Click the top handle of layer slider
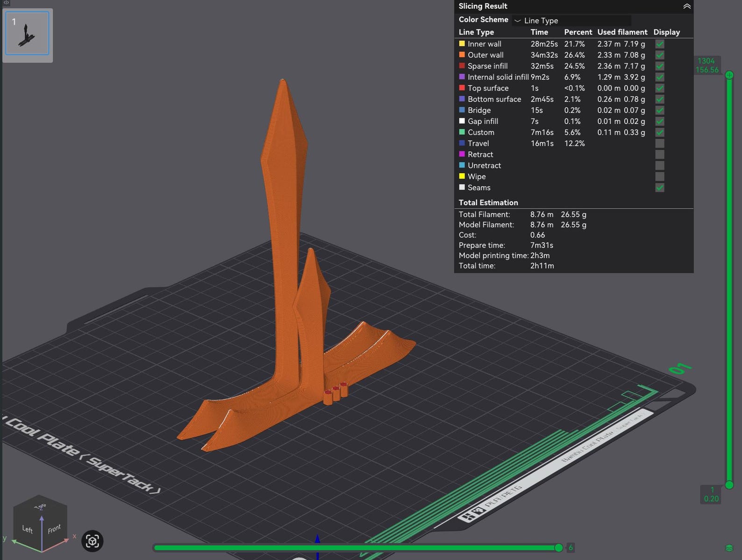The height and width of the screenshot is (560, 742). click(729, 75)
